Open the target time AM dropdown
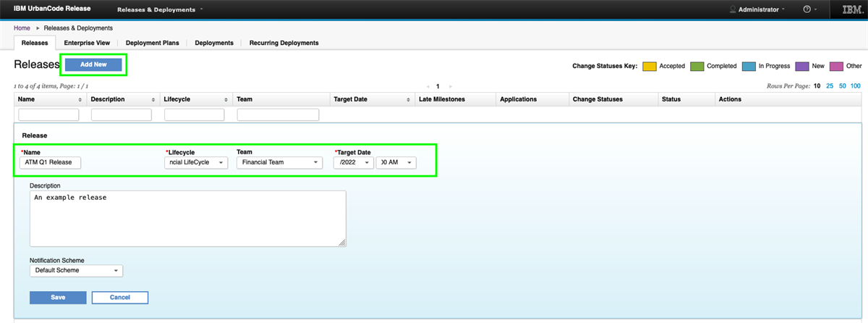Image resolution: width=868 pixels, height=323 pixels. pyautogui.click(x=396, y=163)
